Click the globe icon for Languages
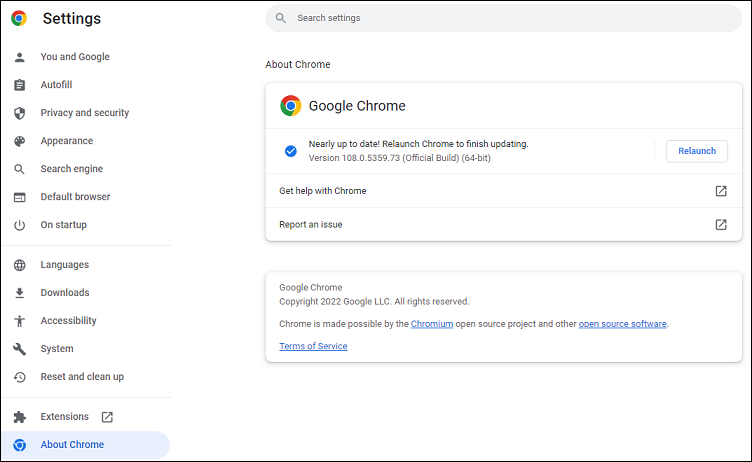The height and width of the screenshot is (462, 752). point(19,265)
